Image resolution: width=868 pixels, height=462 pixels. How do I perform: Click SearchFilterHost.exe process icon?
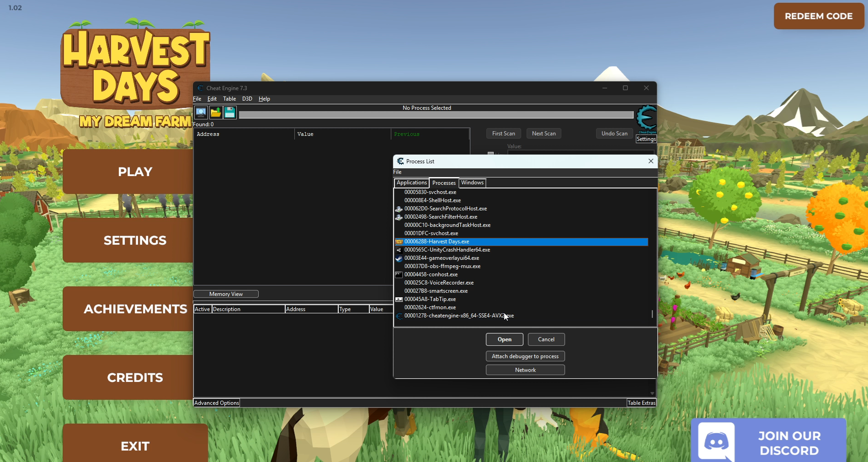399,217
